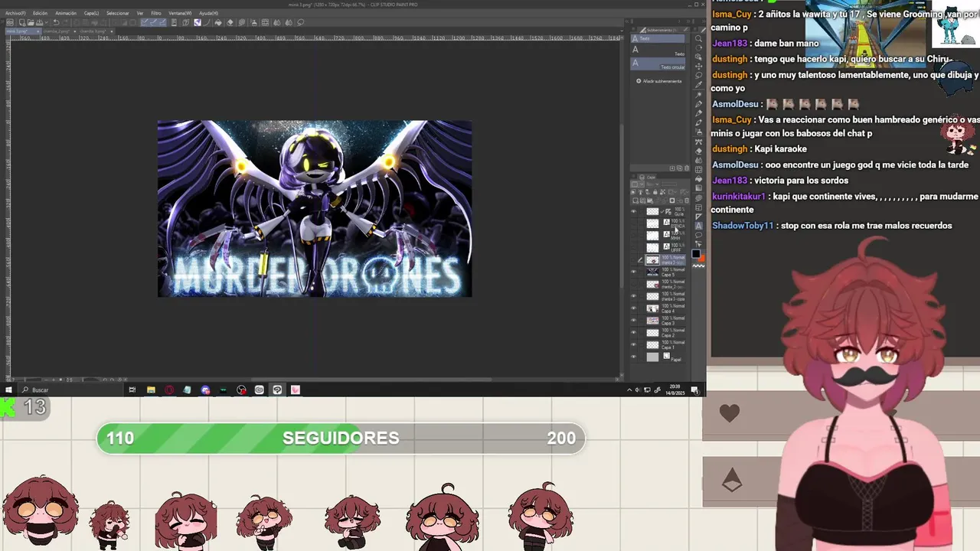The height and width of the screenshot is (551, 980).
Task: Select the Move layer tool
Action: tap(698, 67)
